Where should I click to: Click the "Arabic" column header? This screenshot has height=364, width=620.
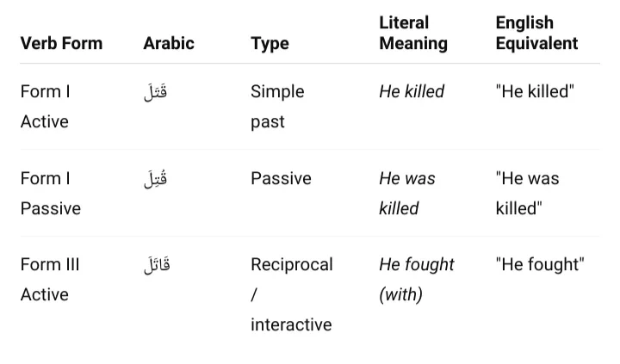tap(169, 43)
